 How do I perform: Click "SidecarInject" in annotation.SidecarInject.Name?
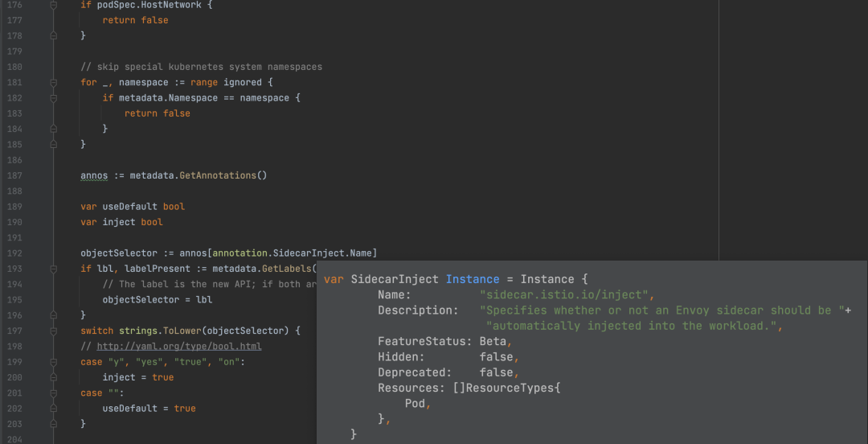pyautogui.click(x=309, y=253)
